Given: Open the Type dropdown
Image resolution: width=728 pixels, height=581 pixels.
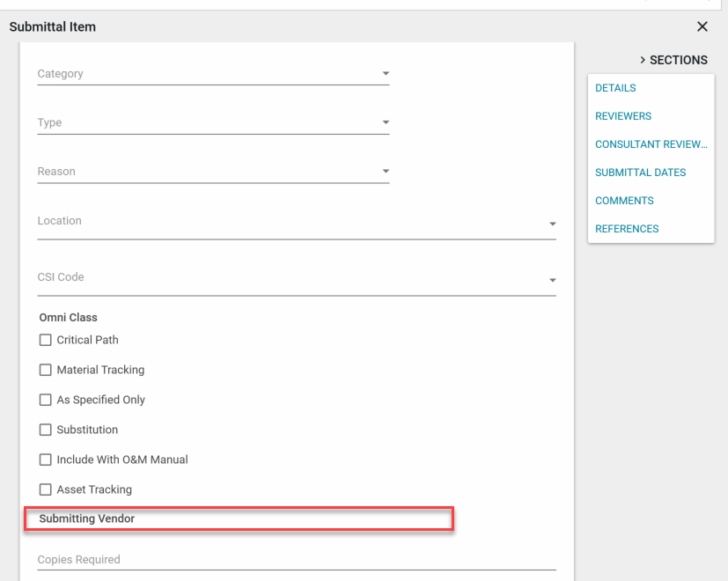Looking at the screenshot, I should pos(386,123).
